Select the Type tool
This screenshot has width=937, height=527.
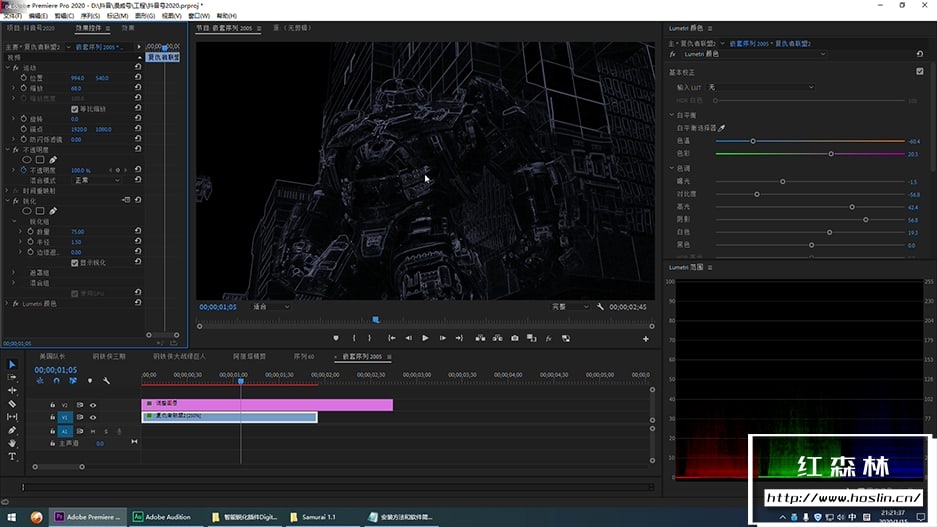coord(12,456)
